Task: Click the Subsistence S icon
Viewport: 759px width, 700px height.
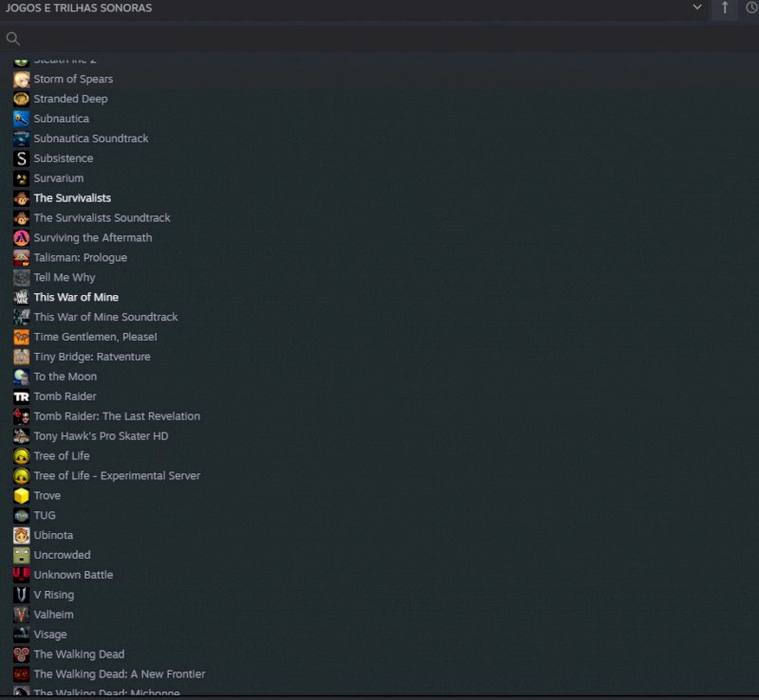Action: click(21, 158)
